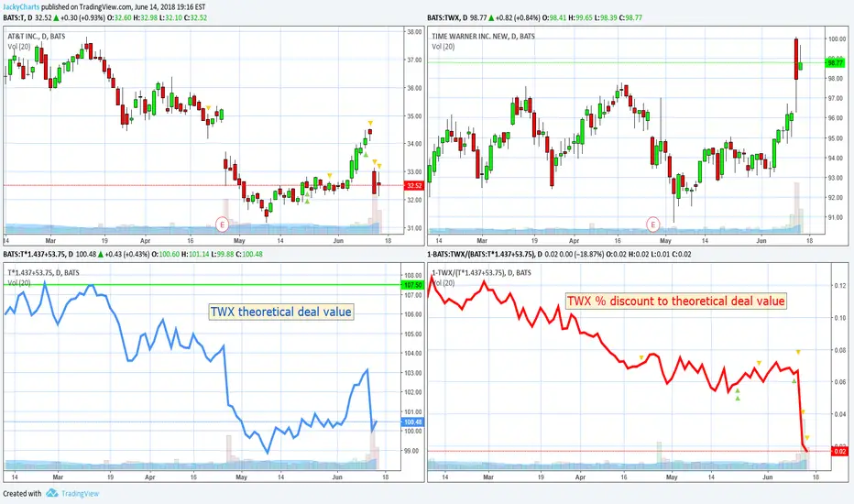The image size is (854, 504).
Task: Click the 38.00 axis label in AT&T chart
Action: [x=414, y=31]
